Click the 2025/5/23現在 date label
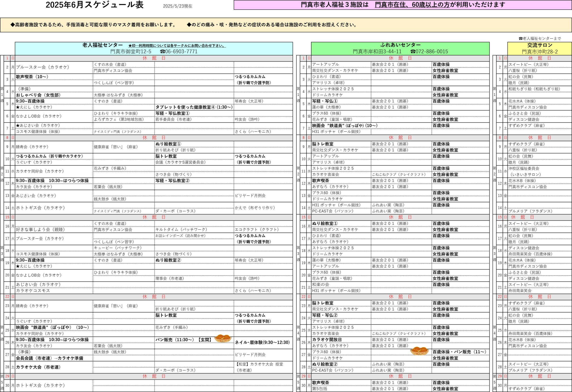Viewport: 572px width, 392px height. [177, 6]
